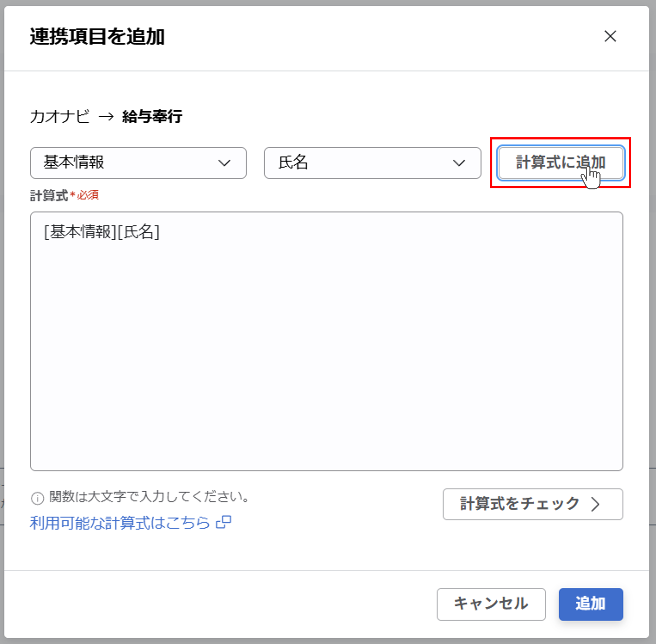
Task: Open the 基本情報 sheet dropdown
Action: [138, 163]
